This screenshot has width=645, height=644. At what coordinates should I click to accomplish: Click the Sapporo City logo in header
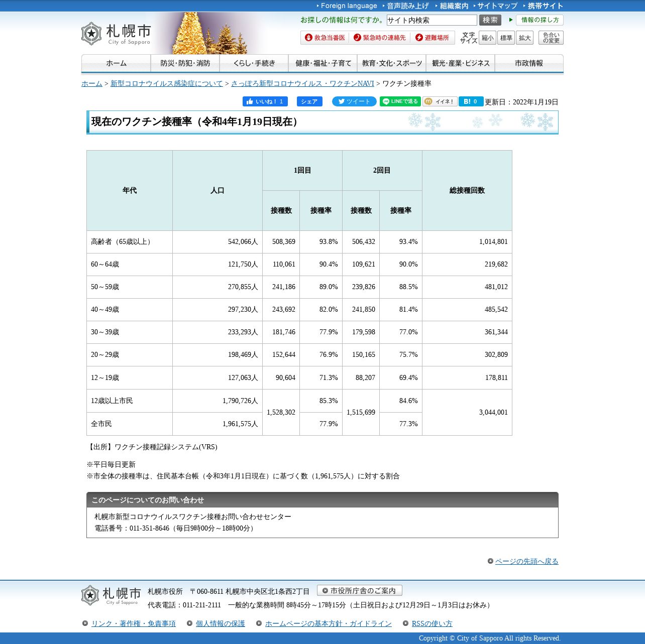(x=116, y=34)
